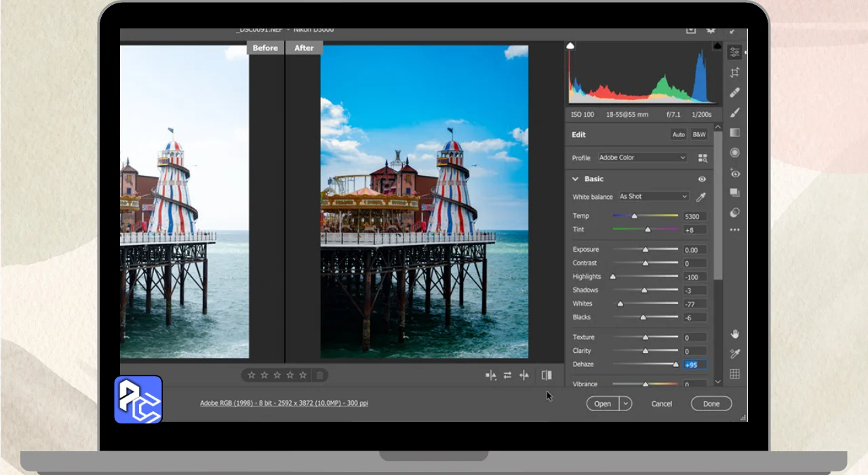Select the Radial Filter tool
868x475 pixels.
[x=734, y=153]
